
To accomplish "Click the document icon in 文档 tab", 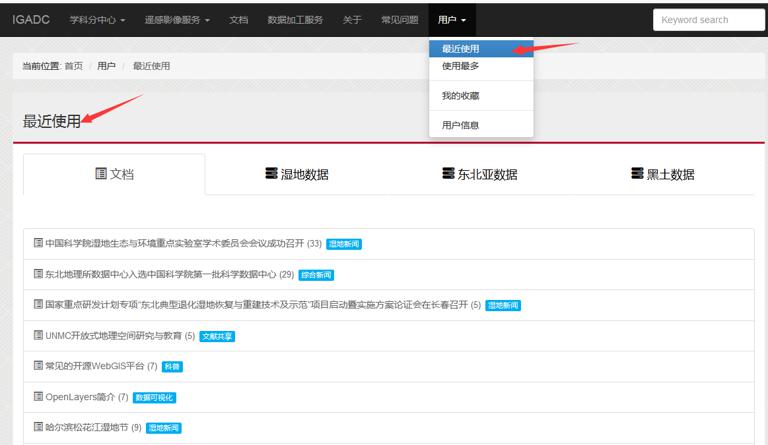I will pyautogui.click(x=100, y=173).
